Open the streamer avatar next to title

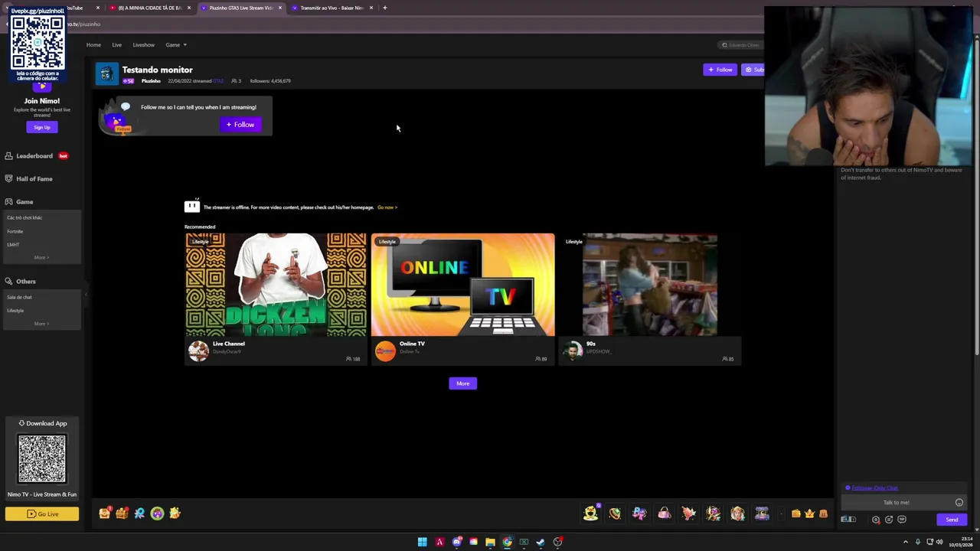(106, 73)
